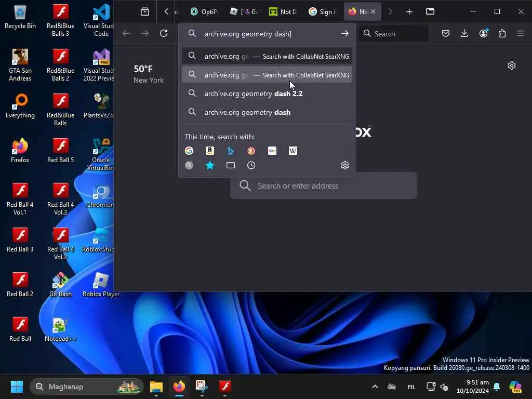Select suggestion archive.org geometry dash
Screen dimensions: 532x399
pyautogui.click(x=267, y=112)
